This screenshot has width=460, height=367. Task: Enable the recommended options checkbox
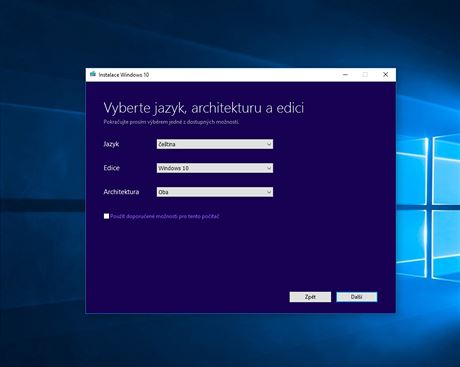click(106, 216)
